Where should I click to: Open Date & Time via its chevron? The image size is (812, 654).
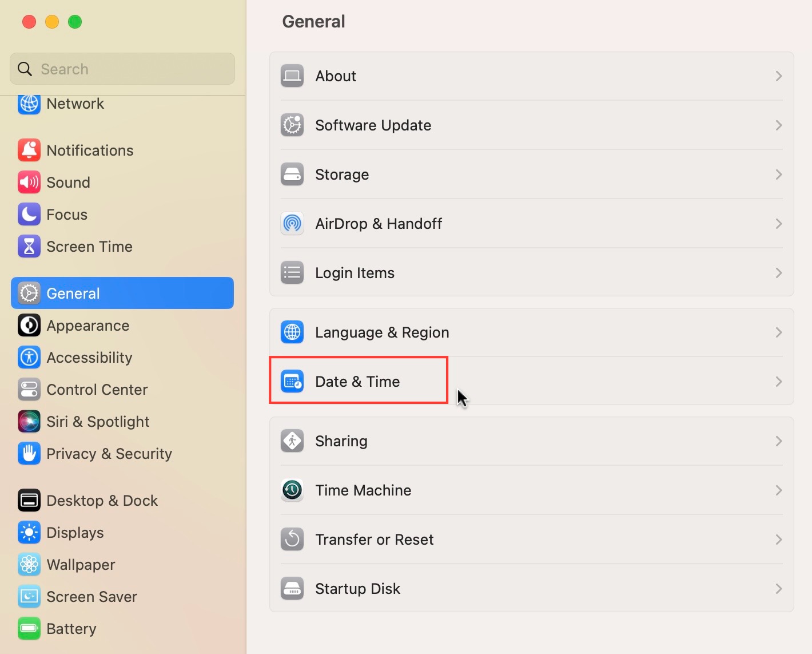click(778, 382)
